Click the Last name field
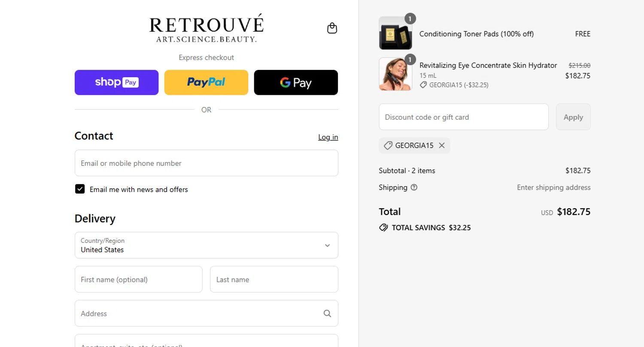 coord(274,279)
